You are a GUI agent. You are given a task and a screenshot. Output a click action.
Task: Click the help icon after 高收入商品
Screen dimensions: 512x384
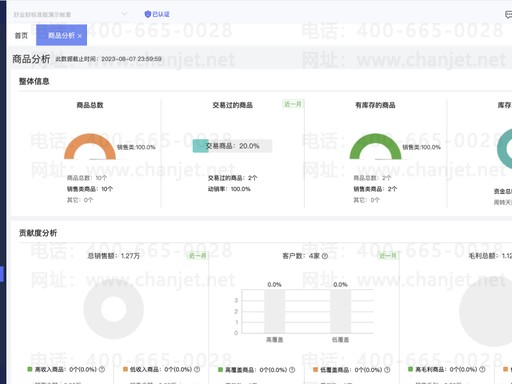102,369
